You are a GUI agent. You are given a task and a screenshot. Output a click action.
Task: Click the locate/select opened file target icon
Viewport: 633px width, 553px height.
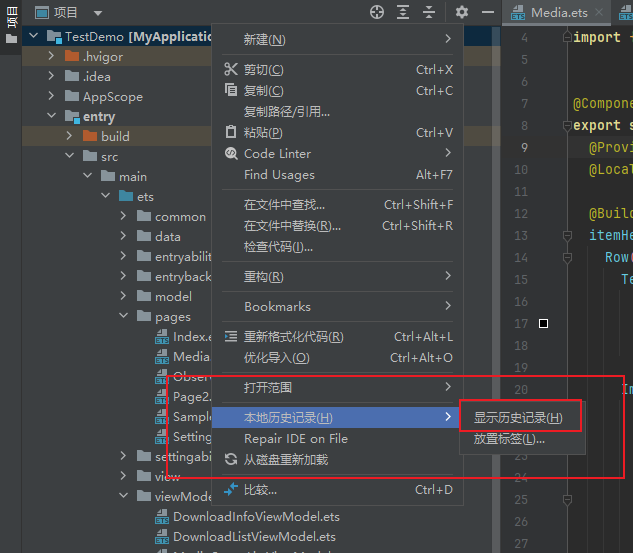377,12
